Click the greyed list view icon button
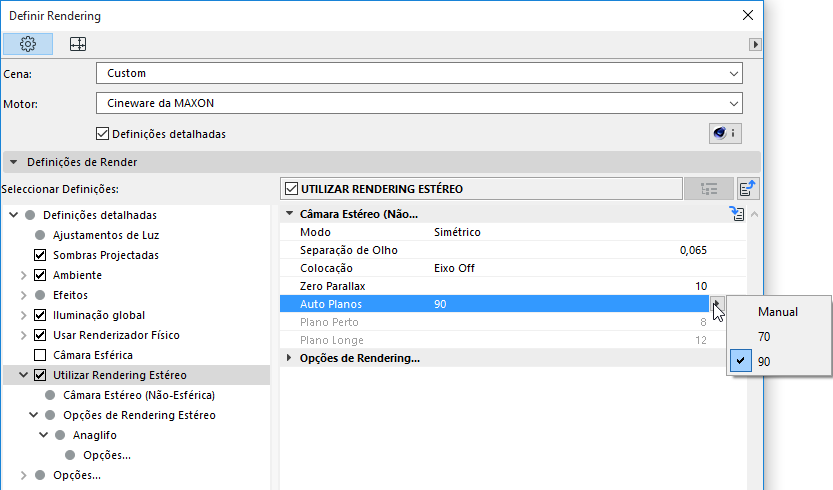Screen dimensions: 833x490 (x=709, y=189)
